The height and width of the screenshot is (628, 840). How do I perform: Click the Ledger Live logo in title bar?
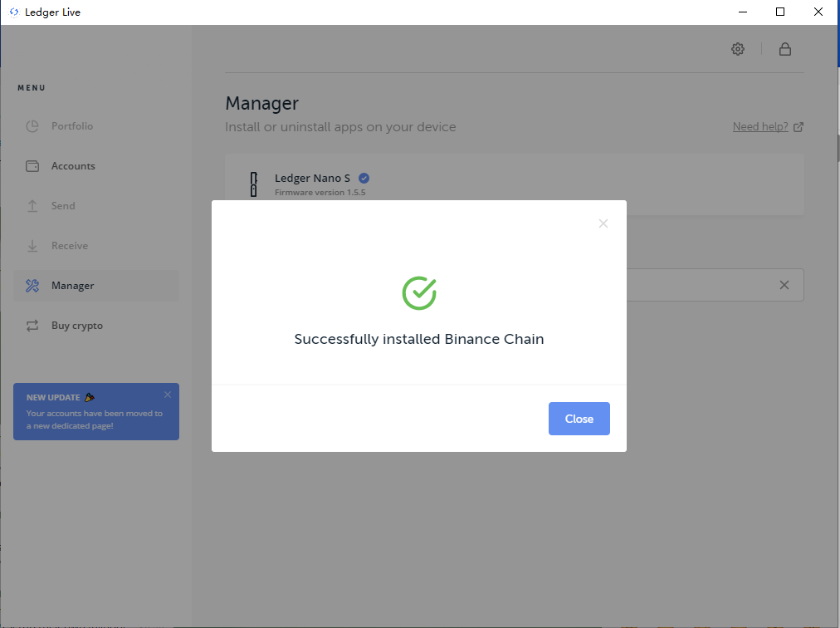[x=13, y=12]
